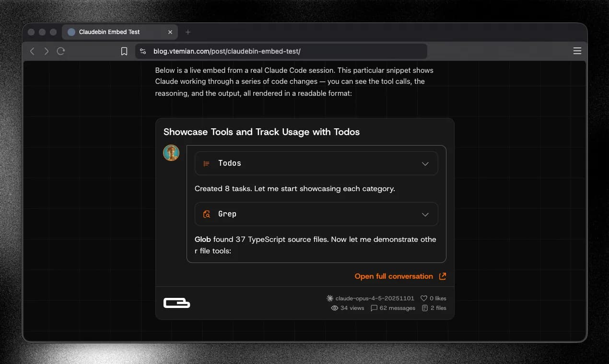Click the bookmark icon in the address bar

tap(124, 51)
